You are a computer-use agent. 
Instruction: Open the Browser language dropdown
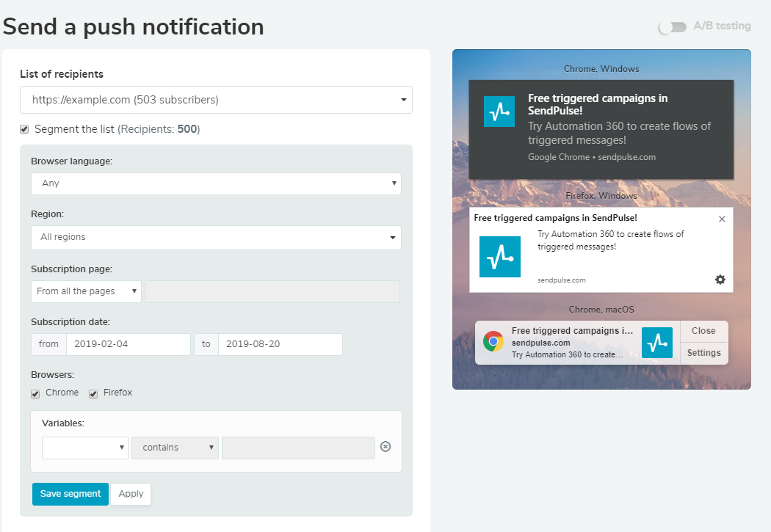point(216,183)
